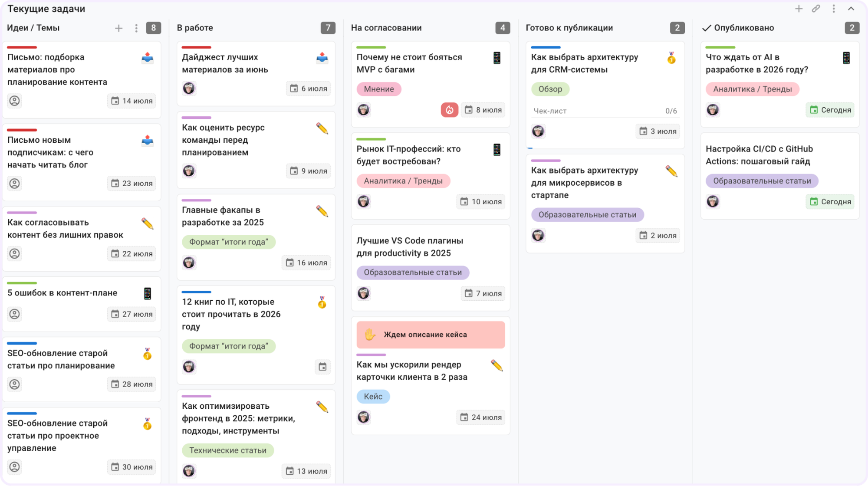Click the В работе column header

tap(195, 28)
